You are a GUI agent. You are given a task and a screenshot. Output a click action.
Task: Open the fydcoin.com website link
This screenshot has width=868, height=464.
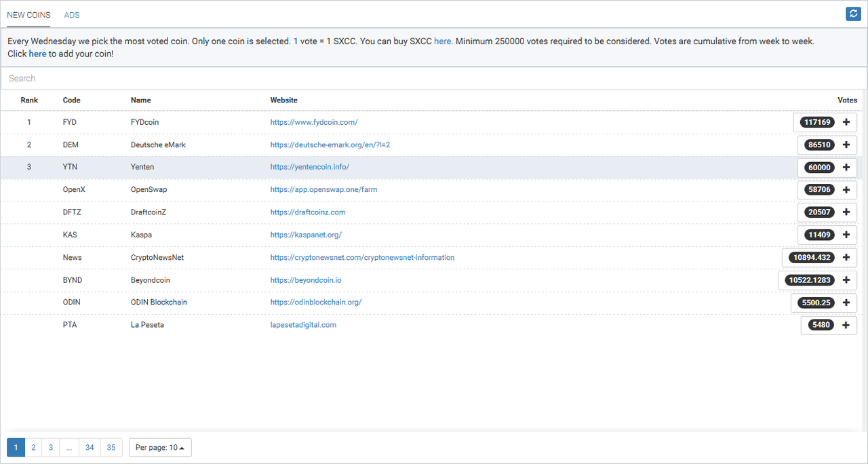314,122
